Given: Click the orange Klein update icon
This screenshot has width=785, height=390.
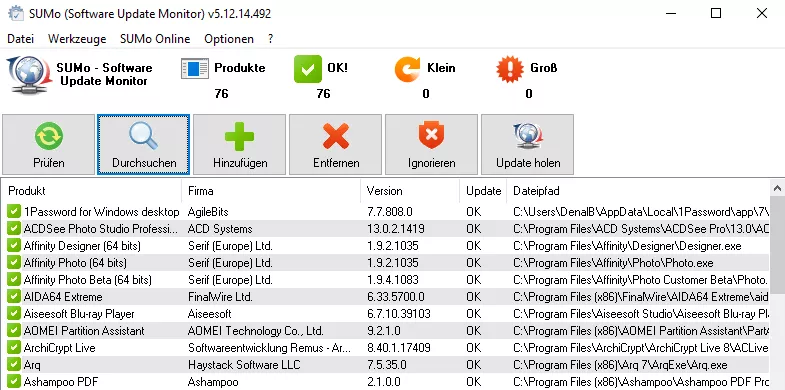Looking at the screenshot, I should (408, 69).
